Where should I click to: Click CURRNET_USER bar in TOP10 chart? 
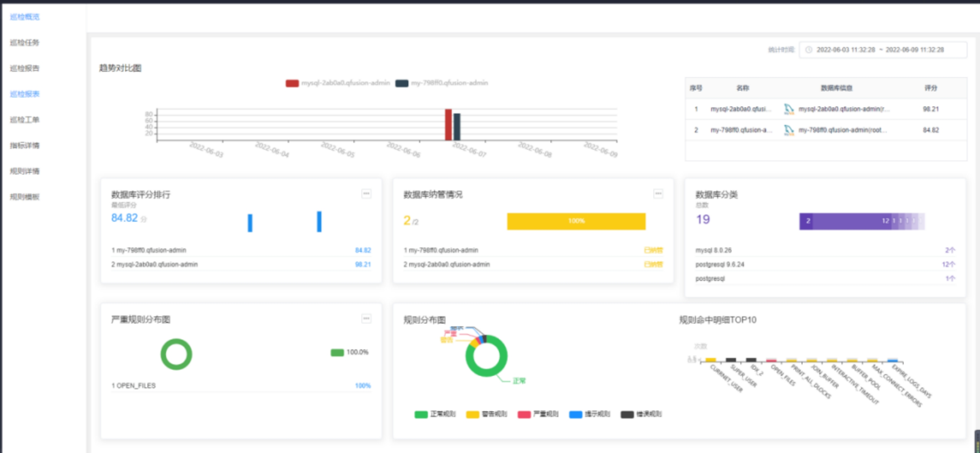pos(710,360)
